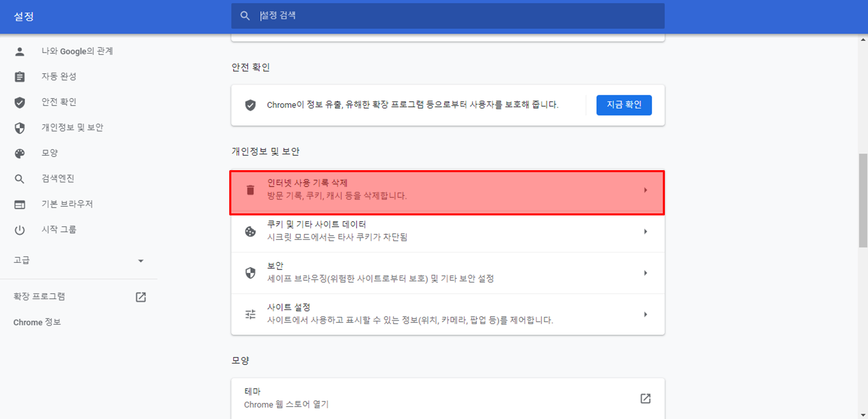
Task: Click the shield check icon beside 안전 확인 in sidebar
Action: (x=20, y=102)
